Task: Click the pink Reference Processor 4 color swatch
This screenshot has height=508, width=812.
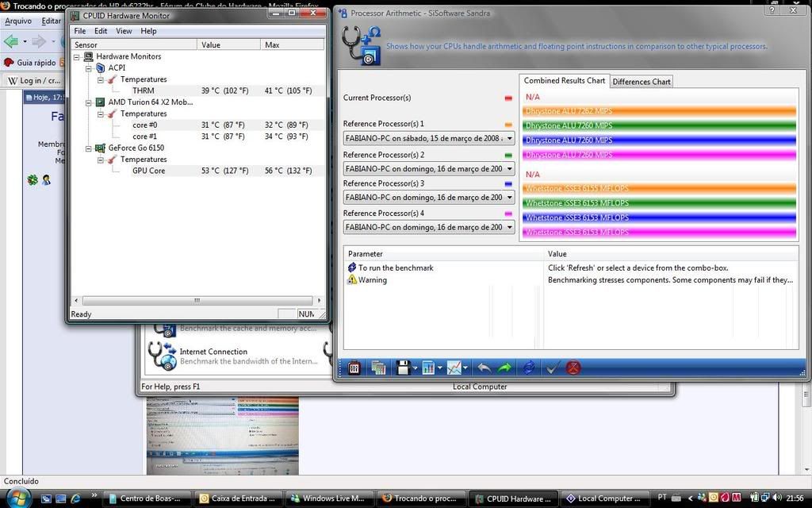Action: (508, 214)
